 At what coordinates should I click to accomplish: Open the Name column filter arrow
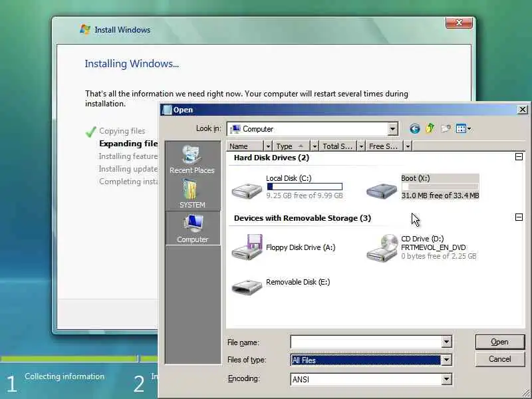(x=268, y=146)
